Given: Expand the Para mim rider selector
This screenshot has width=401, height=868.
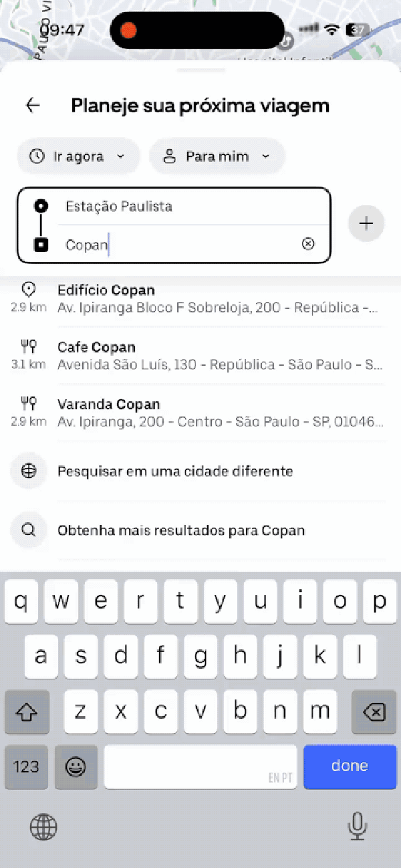Looking at the screenshot, I should tap(217, 156).
